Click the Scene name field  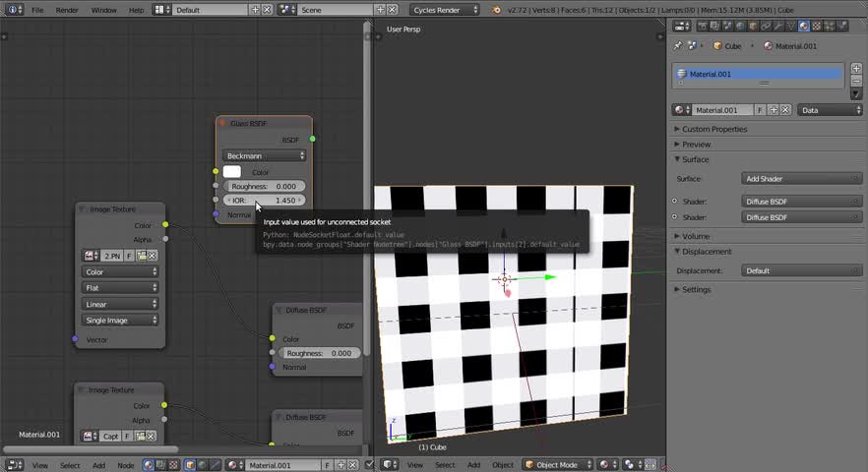coord(336,10)
